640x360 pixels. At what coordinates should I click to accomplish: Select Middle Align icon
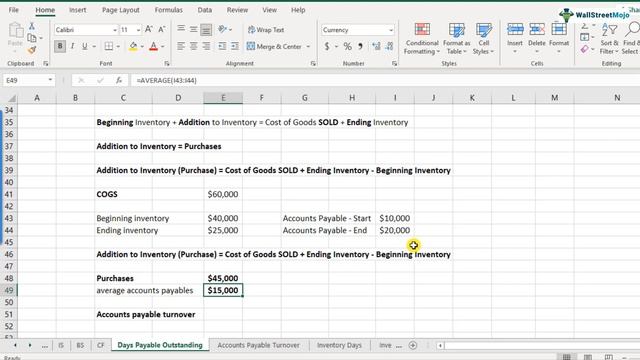tap(193, 29)
